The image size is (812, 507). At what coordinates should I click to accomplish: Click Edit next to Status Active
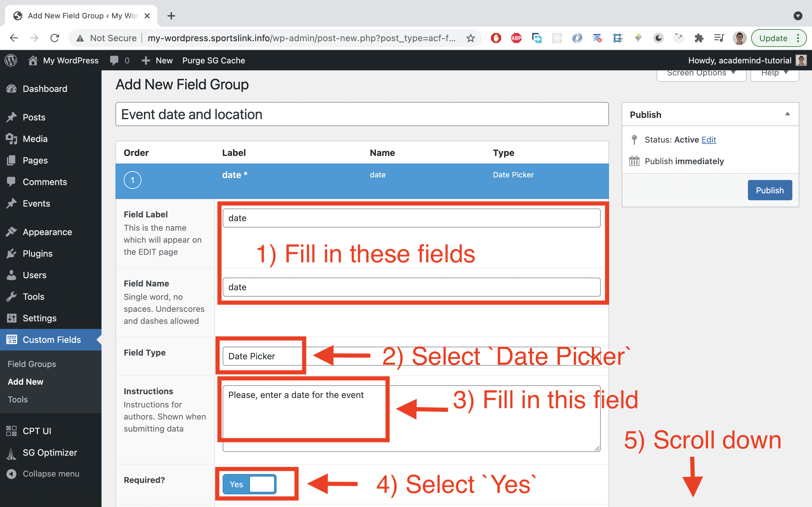(709, 139)
